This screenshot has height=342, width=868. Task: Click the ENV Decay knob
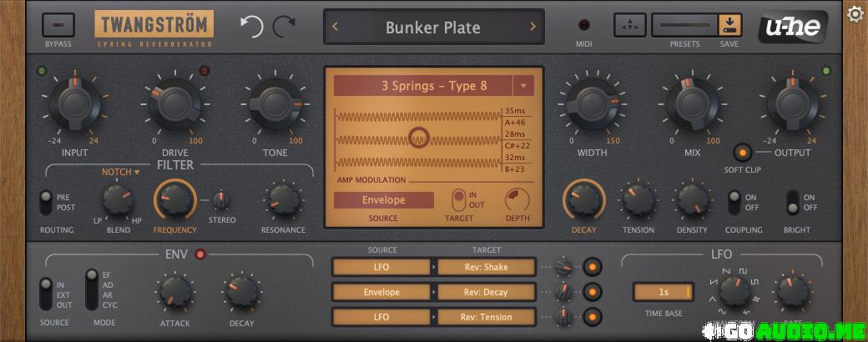242,292
